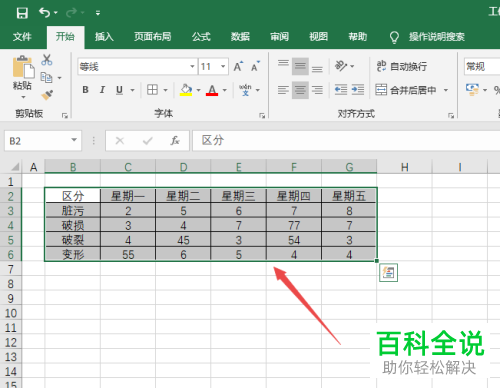The image size is (500, 388).
Task: Toggle Italic formatting
Action: tap(102, 90)
